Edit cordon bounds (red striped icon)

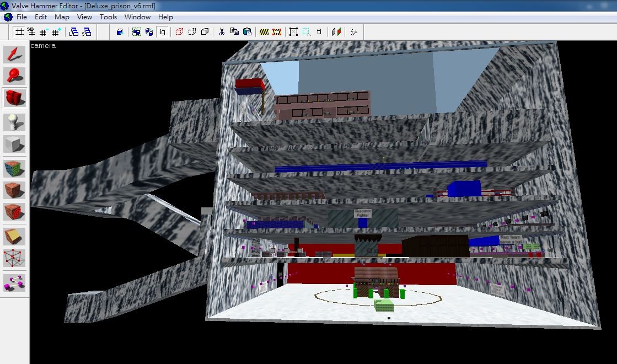coord(277,32)
